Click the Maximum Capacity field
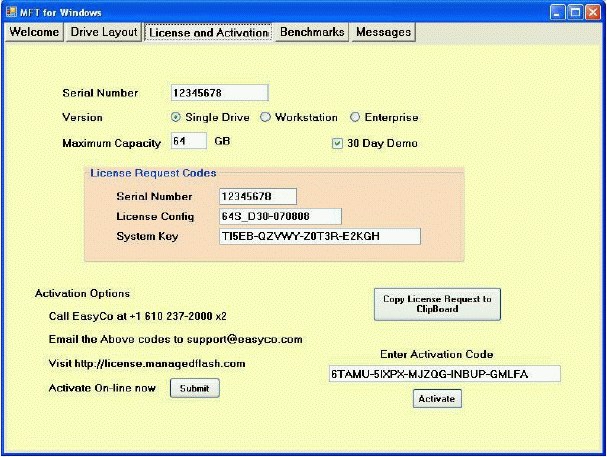This screenshot has width=607, height=457. (189, 141)
